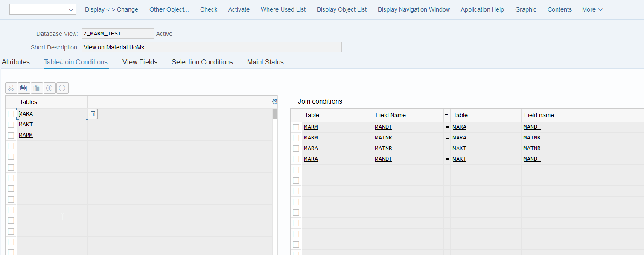This screenshot has height=255, width=644.
Task: Click Graphic in the toolbar
Action: pyautogui.click(x=526, y=9)
